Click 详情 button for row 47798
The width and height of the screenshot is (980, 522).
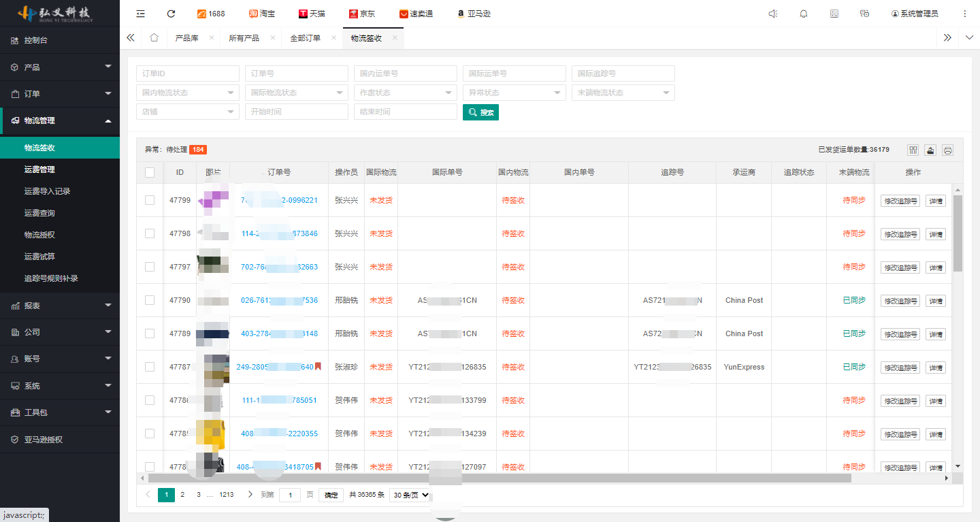pyautogui.click(x=935, y=234)
